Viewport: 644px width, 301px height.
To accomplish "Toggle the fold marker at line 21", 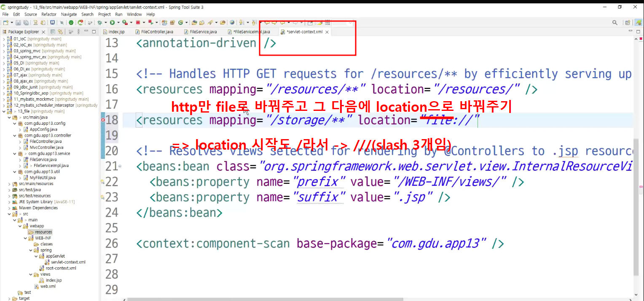I will point(120,167).
